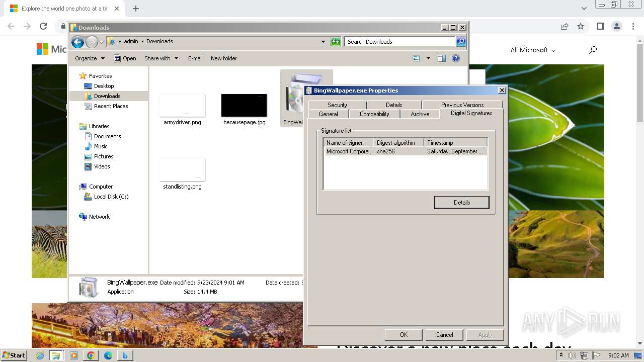Click Chrome share page icon
This screenshot has height=362, width=644.
(565, 26)
